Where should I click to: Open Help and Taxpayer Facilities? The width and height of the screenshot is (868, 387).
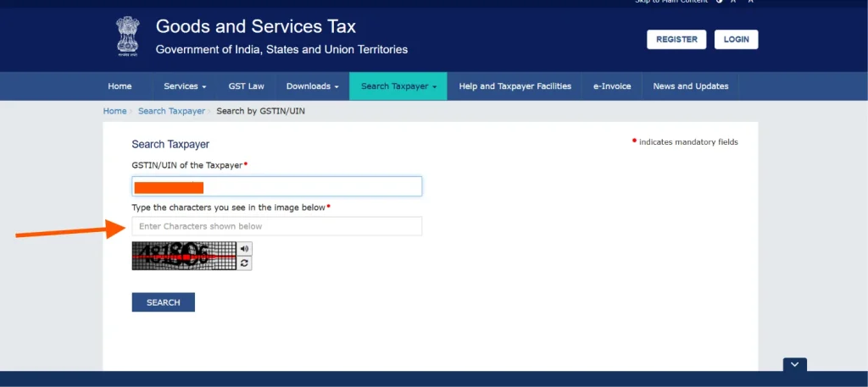(x=515, y=86)
